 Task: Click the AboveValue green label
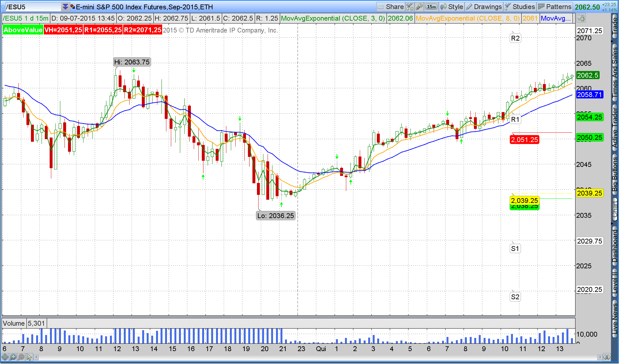click(23, 30)
